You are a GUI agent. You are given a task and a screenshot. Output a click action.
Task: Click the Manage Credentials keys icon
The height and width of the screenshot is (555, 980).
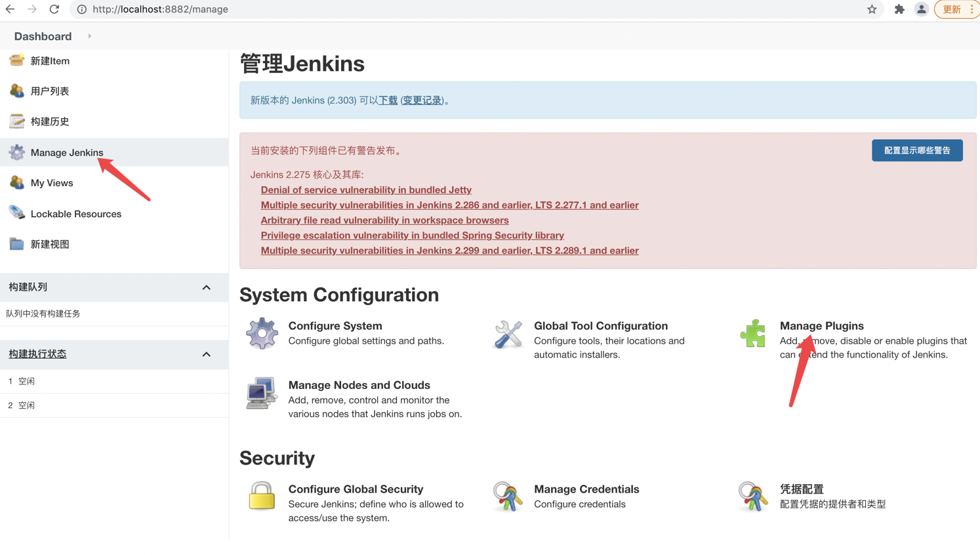tap(508, 497)
